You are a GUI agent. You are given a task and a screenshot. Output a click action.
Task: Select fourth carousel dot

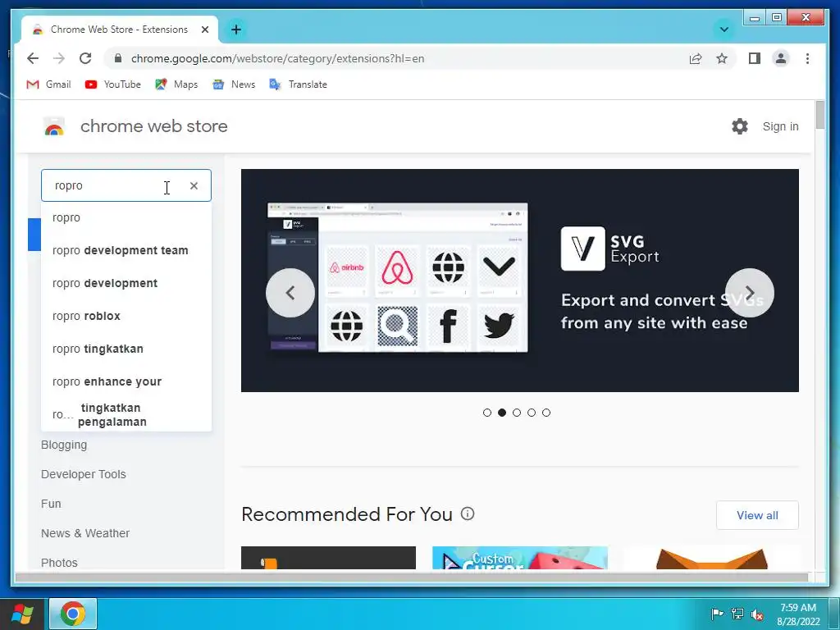(x=532, y=413)
